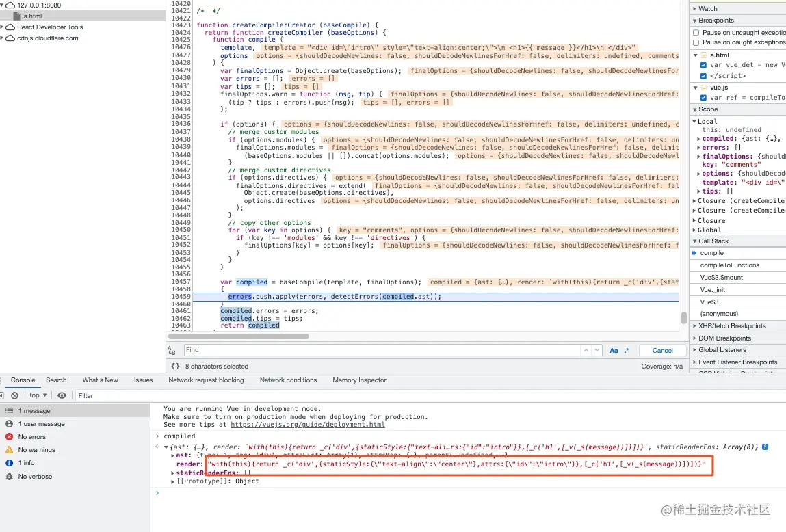
Task: Pretty print source with braces icon
Action: point(175,367)
